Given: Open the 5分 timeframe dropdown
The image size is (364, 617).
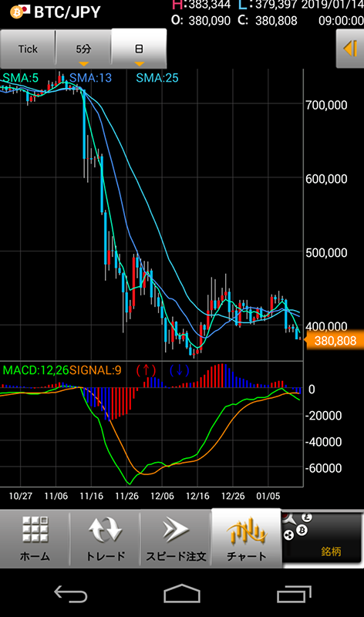Looking at the screenshot, I should [83, 49].
